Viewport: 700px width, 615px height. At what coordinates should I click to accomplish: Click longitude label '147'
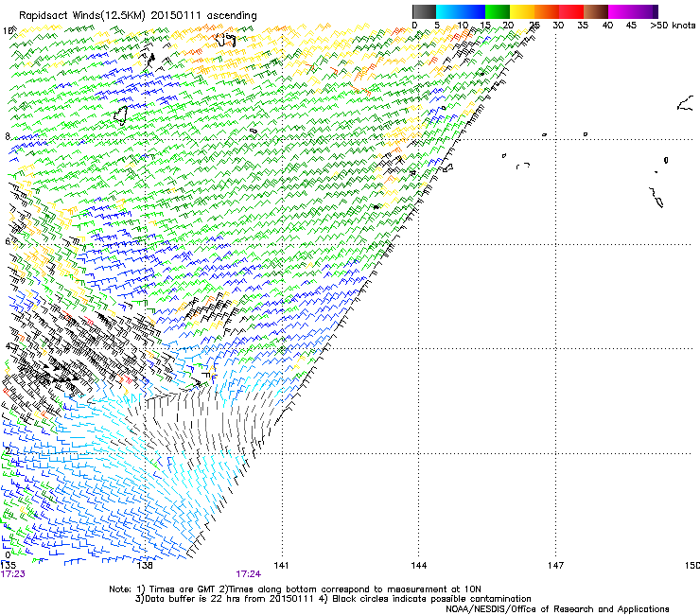[555, 566]
